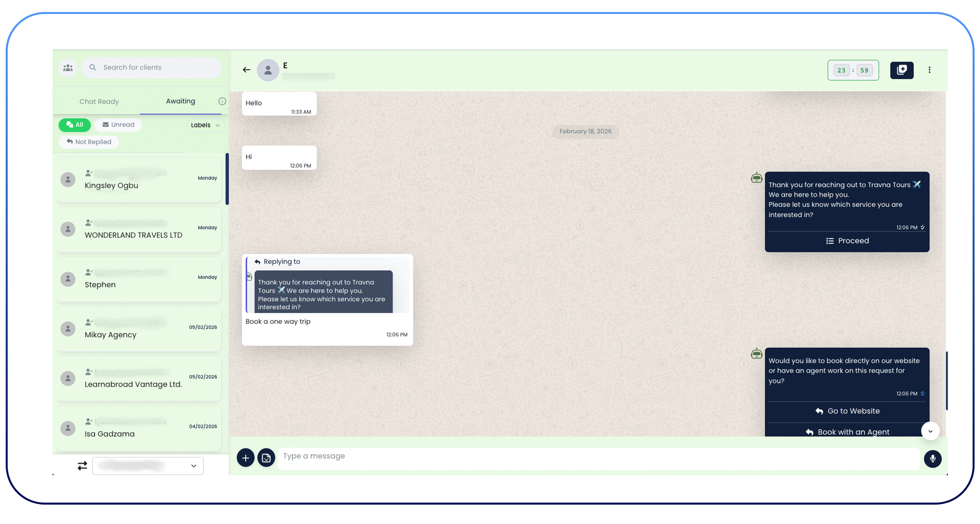Click the swap arrows icon at bottom

coord(82,465)
